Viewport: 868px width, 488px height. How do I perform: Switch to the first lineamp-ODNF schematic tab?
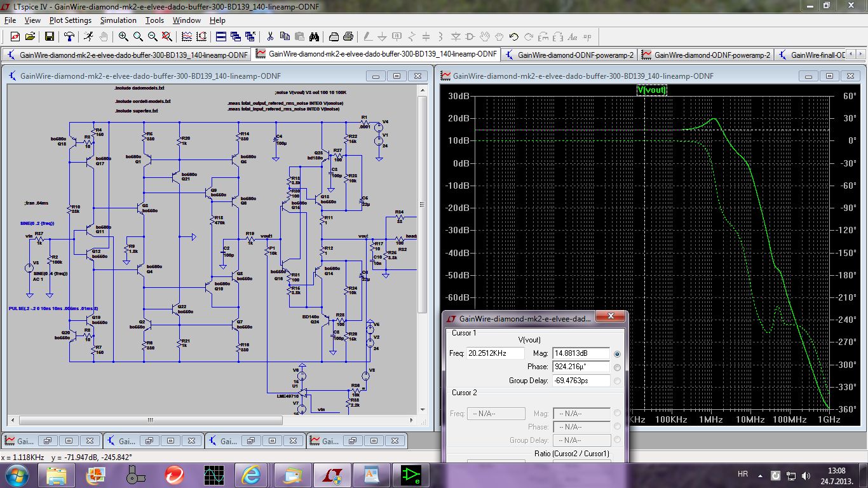click(128, 55)
